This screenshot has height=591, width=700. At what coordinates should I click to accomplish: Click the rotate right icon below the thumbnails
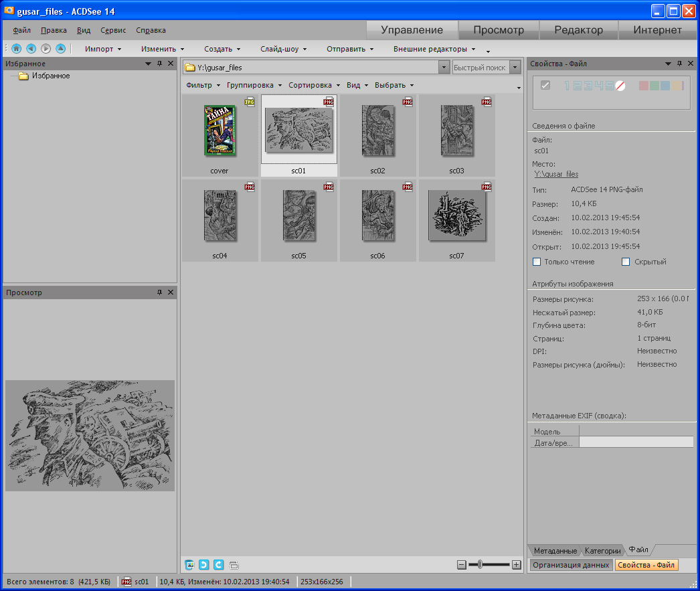pyautogui.click(x=218, y=565)
